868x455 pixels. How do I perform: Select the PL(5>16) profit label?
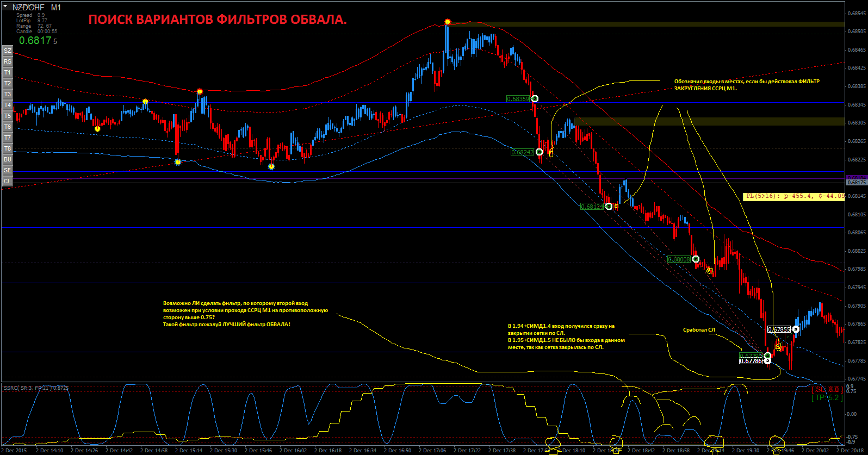pyautogui.click(x=793, y=196)
